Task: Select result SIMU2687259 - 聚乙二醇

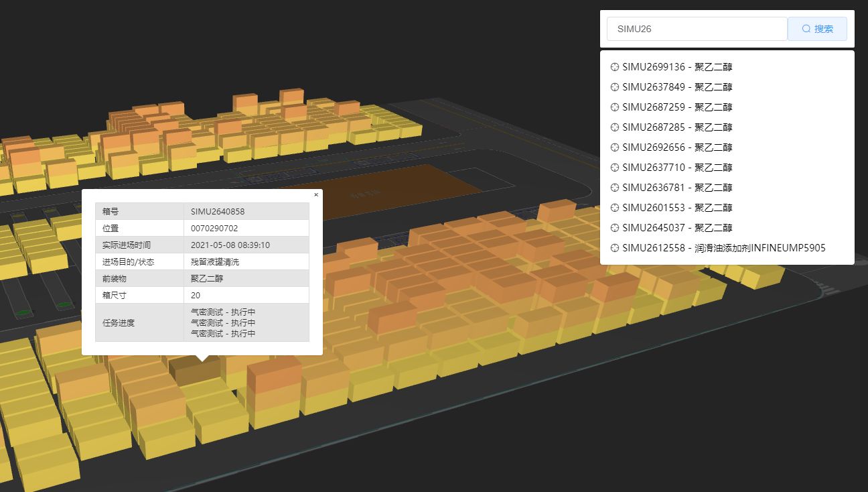Action: pyautogui.click(x=727, y=107)
